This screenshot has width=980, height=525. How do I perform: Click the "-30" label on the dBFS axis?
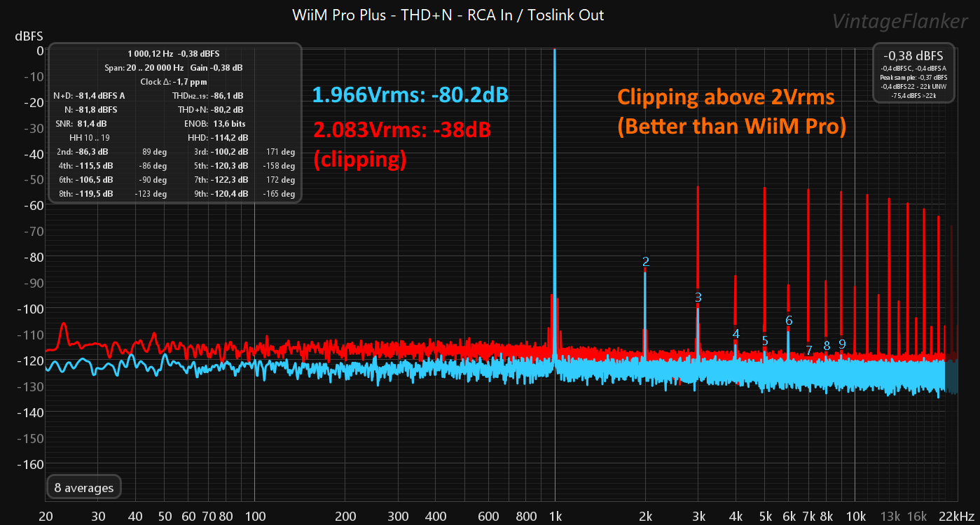point(34,127)
